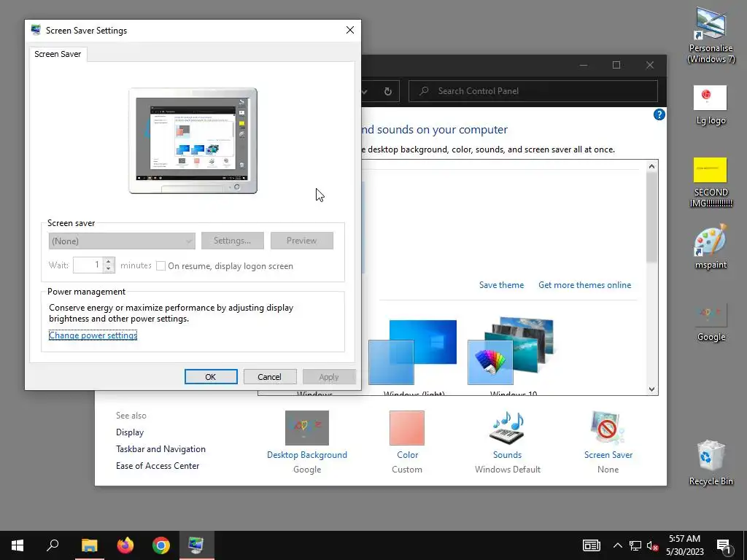The image size is (747, 560).
Task: Switch to Personalization taskbar app
Action: pos(196,545)
